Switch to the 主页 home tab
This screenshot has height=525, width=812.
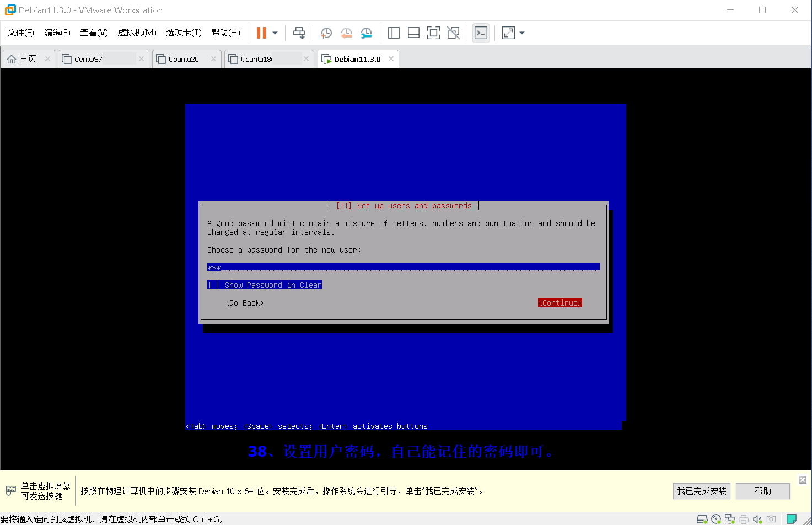point(28,59)
